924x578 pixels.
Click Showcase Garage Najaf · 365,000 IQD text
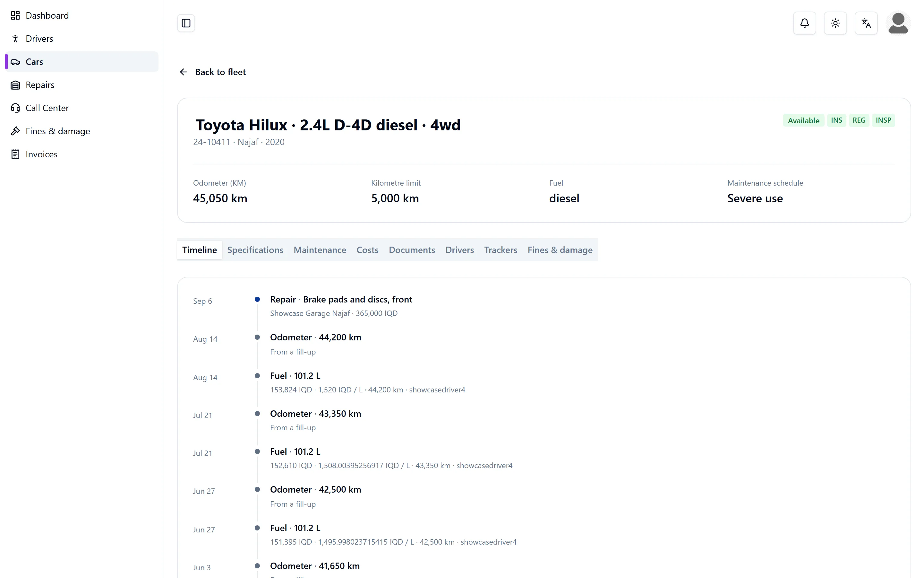(x=334, y=313)
